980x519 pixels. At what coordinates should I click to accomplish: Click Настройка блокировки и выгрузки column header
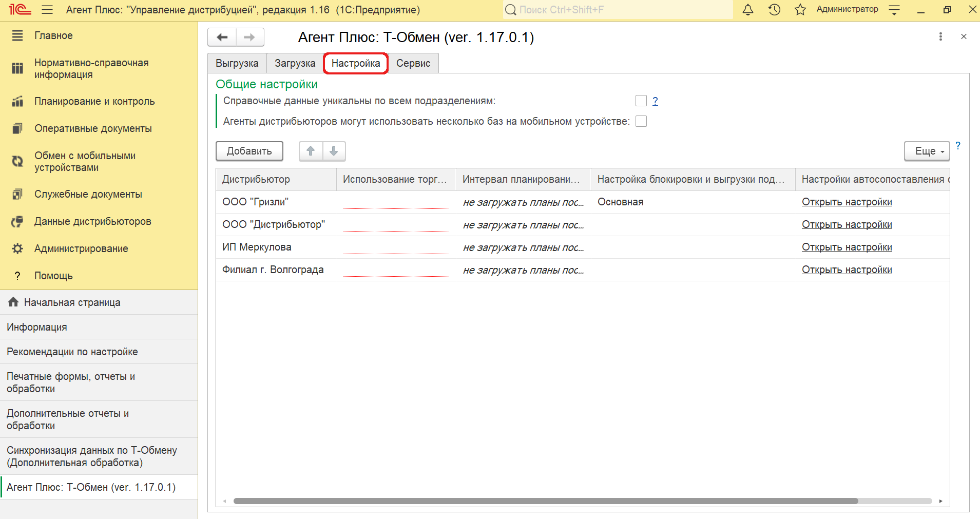pyautogui.click(x=693, y=179)
